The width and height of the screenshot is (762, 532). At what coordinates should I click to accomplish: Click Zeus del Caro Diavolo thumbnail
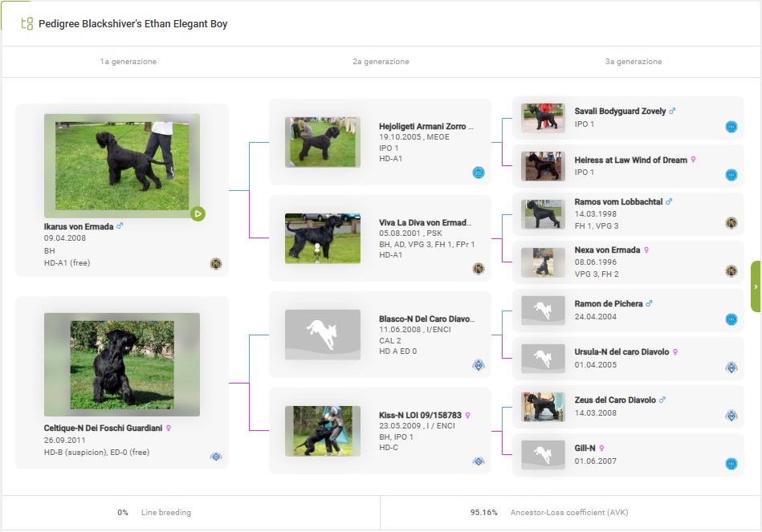[543, 407]
